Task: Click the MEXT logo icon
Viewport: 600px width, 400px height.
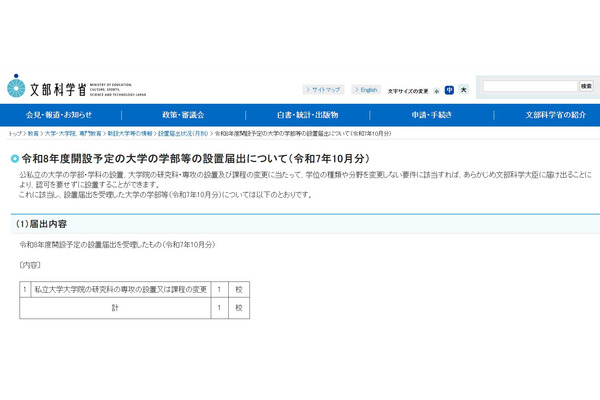Action: 16,86
